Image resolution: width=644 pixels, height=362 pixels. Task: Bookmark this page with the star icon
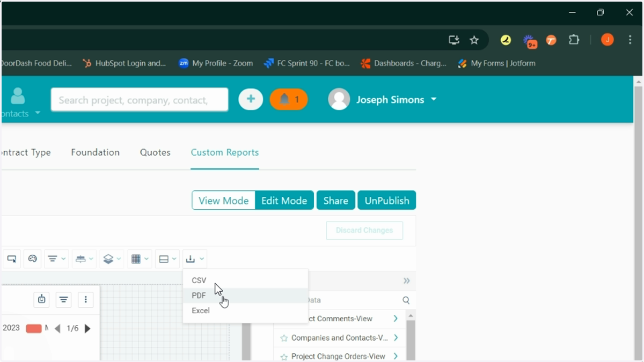click(x=474, y=40)
